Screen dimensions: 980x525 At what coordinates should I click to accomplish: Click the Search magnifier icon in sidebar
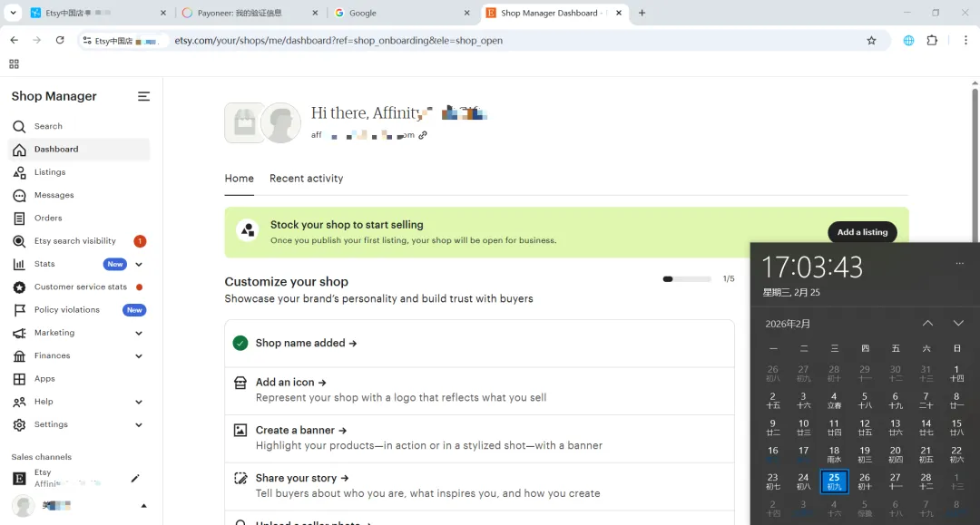(19, 127)
